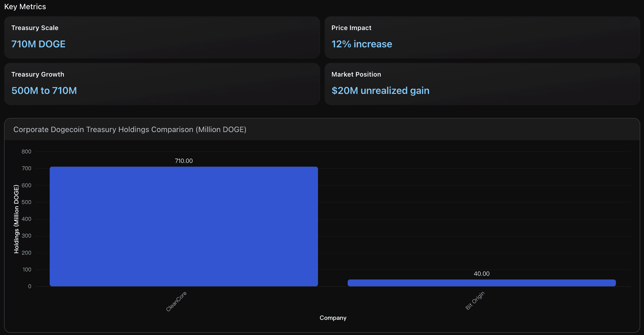Click the Company axis title

333,318
